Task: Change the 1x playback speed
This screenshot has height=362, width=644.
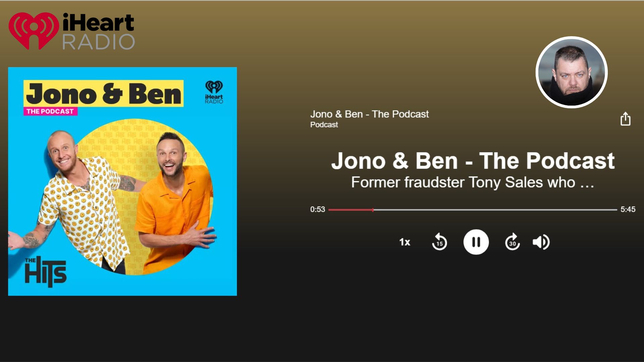Action: (405, 242)
